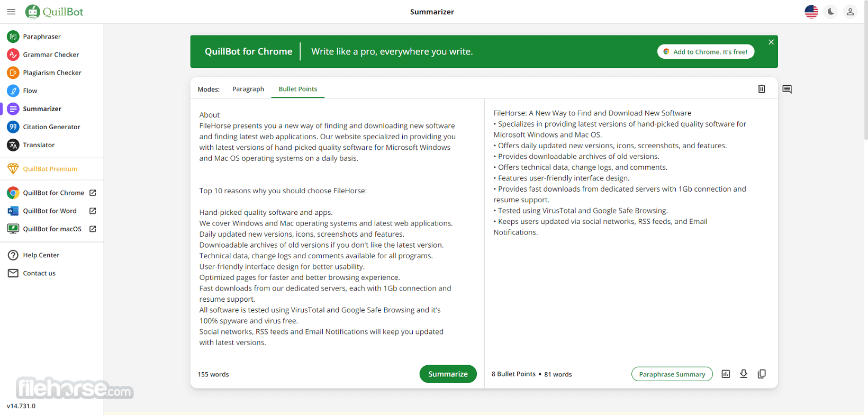Click the Summarize button

tap(448, 374)
